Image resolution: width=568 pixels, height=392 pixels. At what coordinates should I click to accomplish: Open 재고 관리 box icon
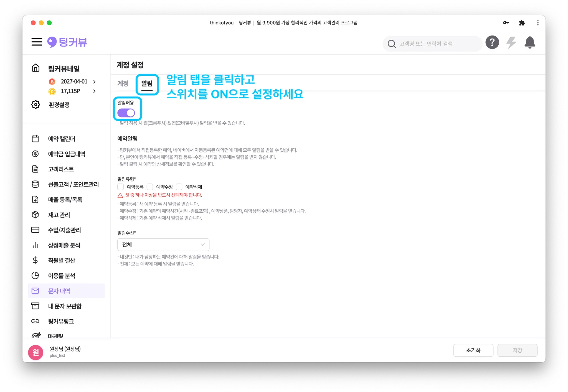[35, 215]
